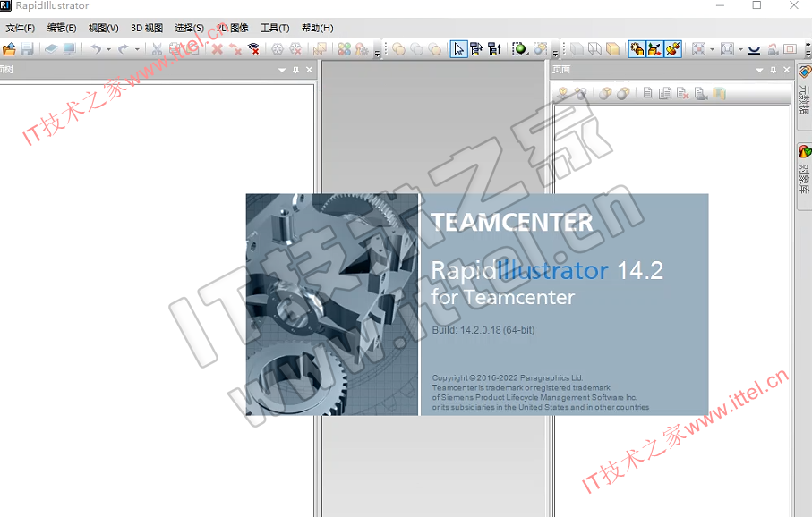Viewport: 812px width, 517px height.
Task: Click the green sphere selection-box icon
Action: click(x=519, y=49)
